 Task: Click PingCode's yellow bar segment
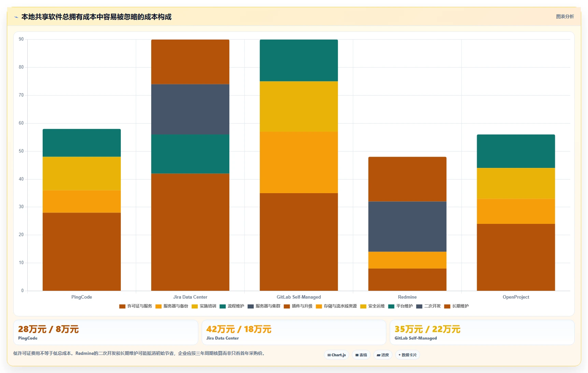point(82,173)
